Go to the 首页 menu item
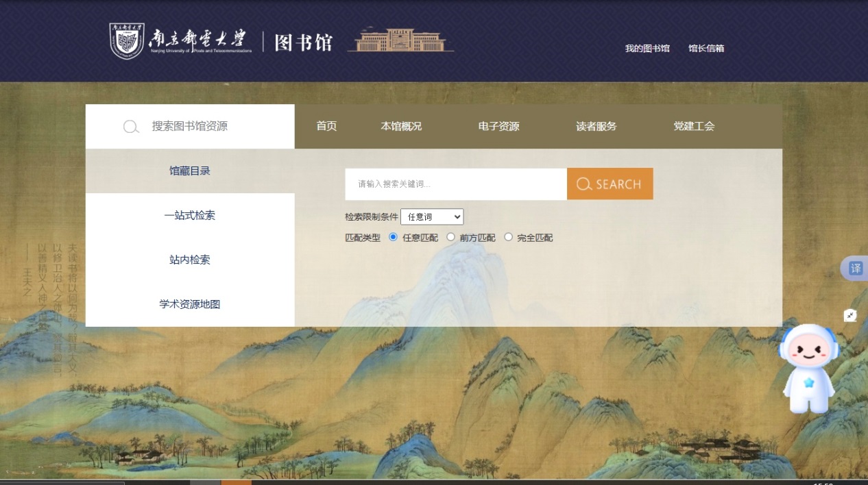The height and width of the screenshot is (485, 868). click(326, 126)
